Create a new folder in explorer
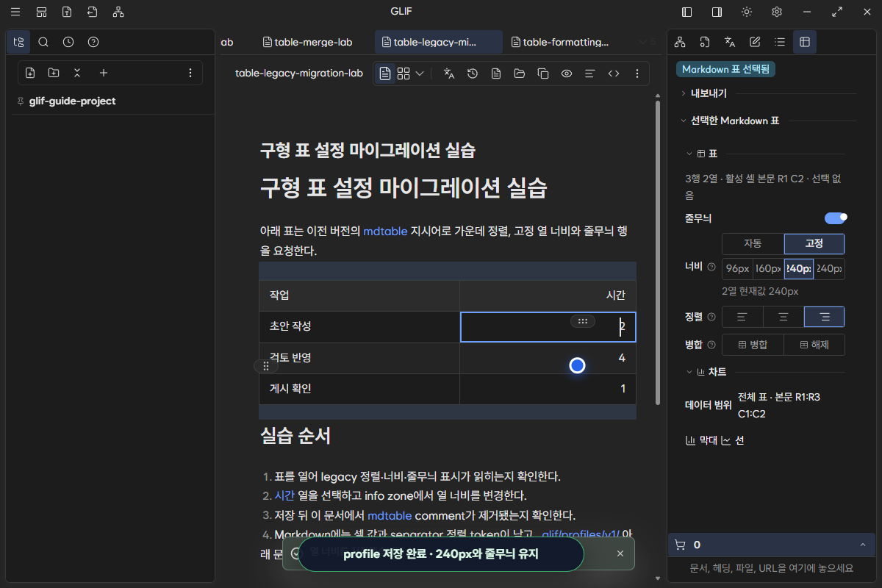Viewport: 882px width, 588px height. [54, 73]
